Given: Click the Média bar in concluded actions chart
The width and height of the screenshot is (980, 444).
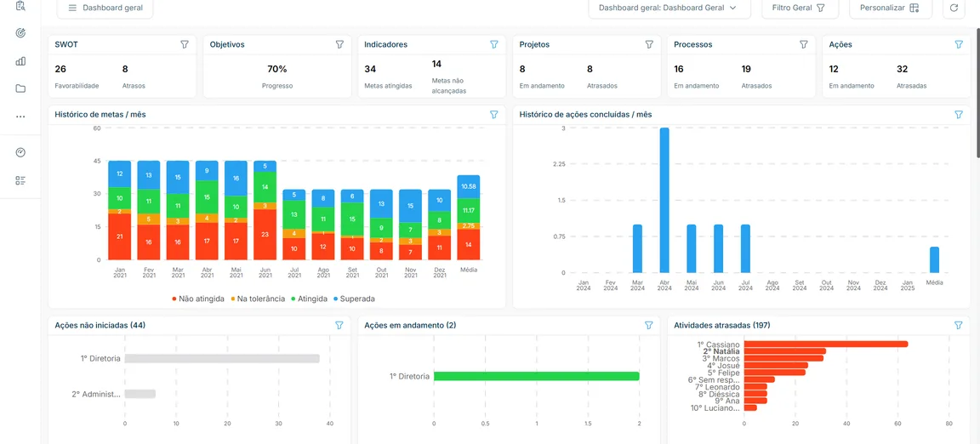Looking at the screenshot, I should click(934, 259).
